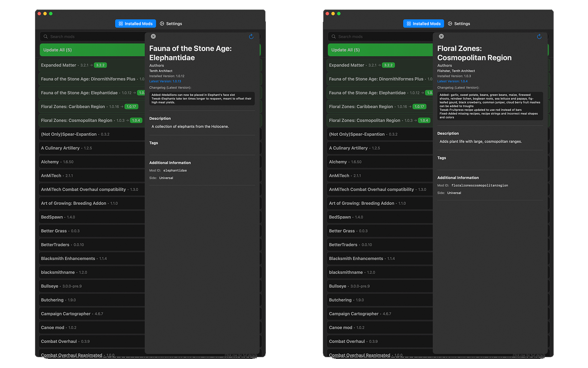Select Combat Overhaul 0.3.9 in right window

point(380,341)
